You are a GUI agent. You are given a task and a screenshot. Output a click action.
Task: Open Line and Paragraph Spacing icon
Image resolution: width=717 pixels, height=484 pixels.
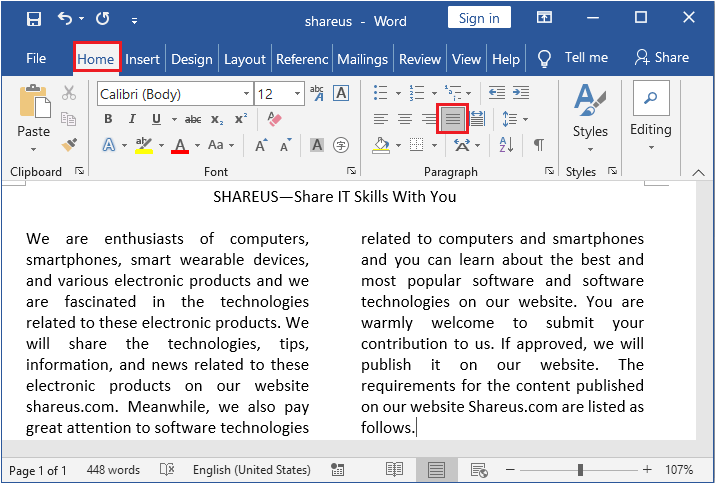click(x=509, y=119)
